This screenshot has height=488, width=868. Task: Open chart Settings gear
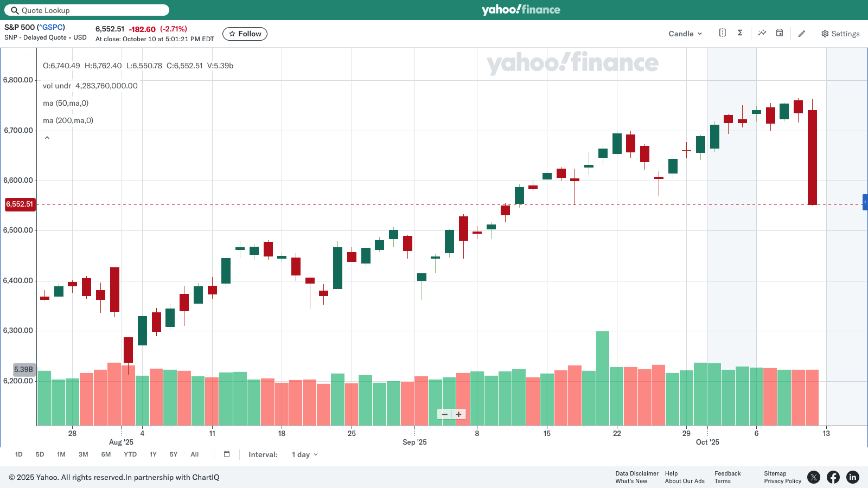tap(840, 34)
